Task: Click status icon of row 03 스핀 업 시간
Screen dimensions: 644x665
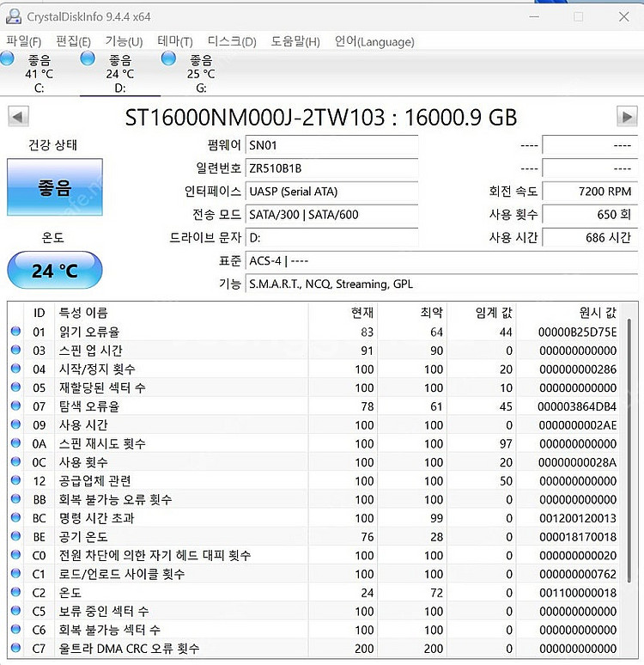Action: pyautogui.click(x=15, y=350)
